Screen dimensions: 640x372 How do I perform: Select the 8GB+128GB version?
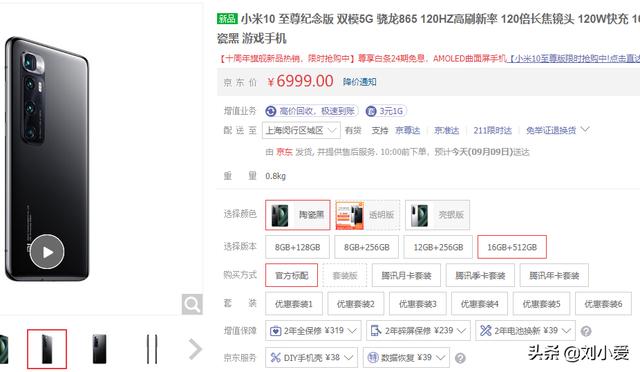[x=297, y=247]
